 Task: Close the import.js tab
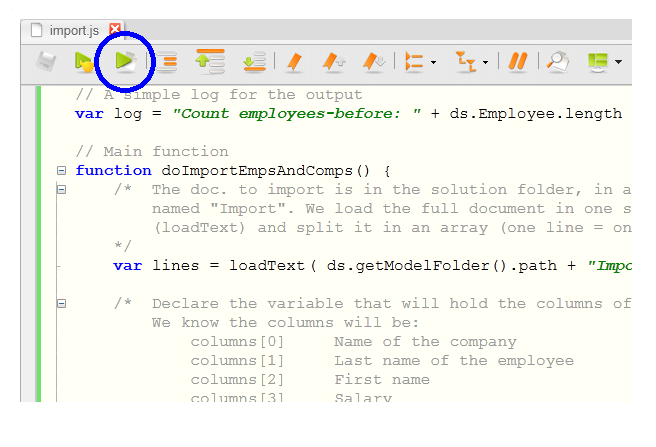115,29
